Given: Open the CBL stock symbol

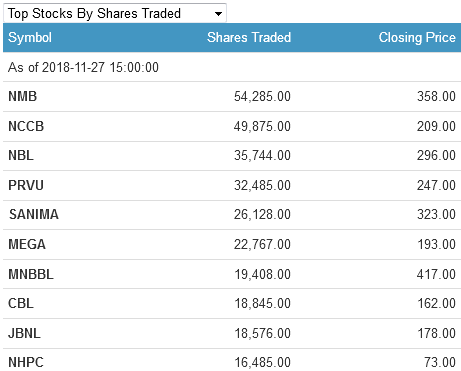Looking at the screenshot, I should pos(21,303).
